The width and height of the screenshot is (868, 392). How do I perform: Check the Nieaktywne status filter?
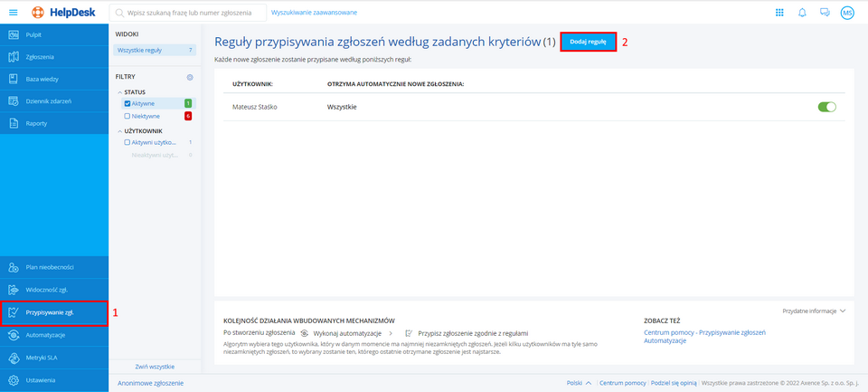[127, 116]
